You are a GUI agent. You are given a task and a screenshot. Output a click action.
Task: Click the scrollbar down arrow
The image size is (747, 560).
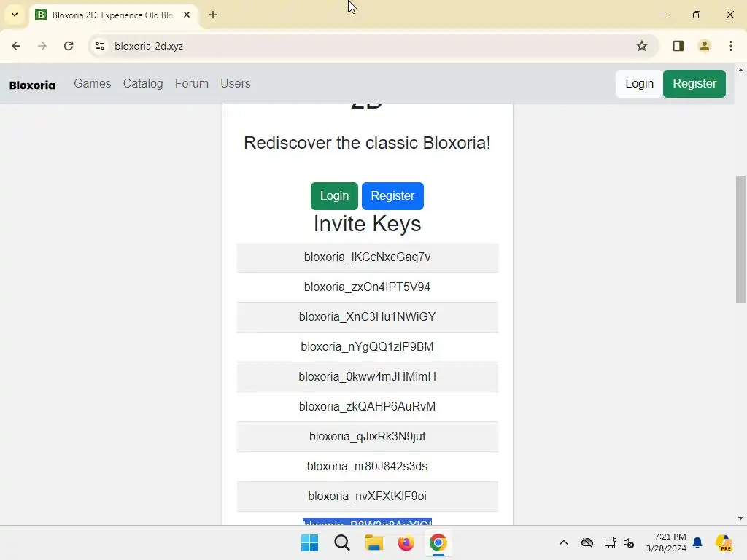740,518
